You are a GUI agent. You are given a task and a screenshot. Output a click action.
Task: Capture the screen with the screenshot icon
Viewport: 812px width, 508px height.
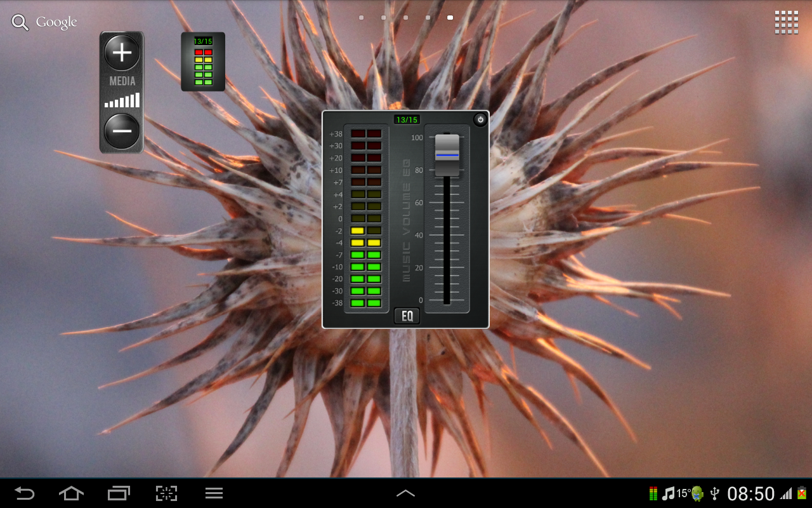(166, 493)
